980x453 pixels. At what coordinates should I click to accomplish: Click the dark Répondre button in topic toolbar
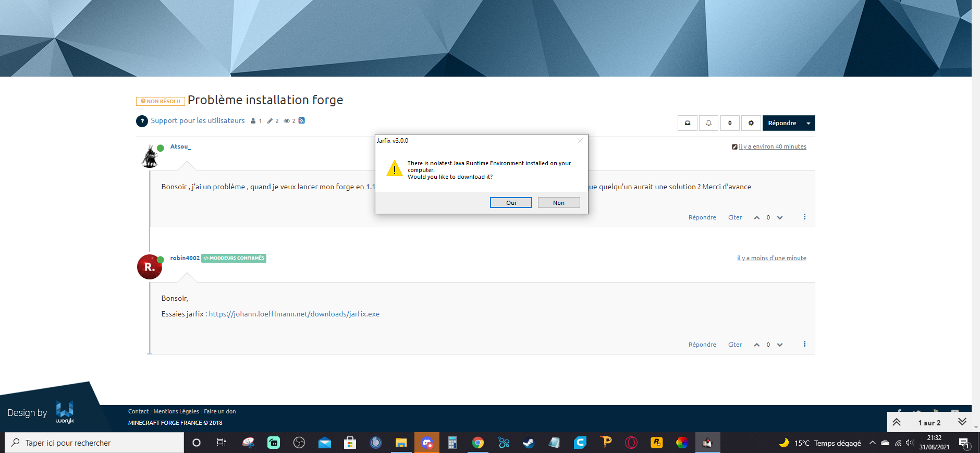(x=782, y=123)
